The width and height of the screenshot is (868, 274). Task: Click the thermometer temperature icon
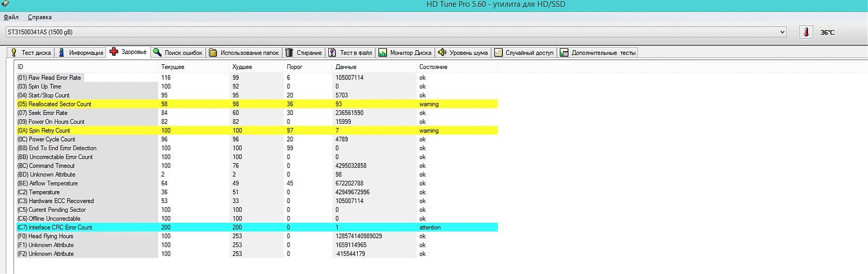(805, 32)
